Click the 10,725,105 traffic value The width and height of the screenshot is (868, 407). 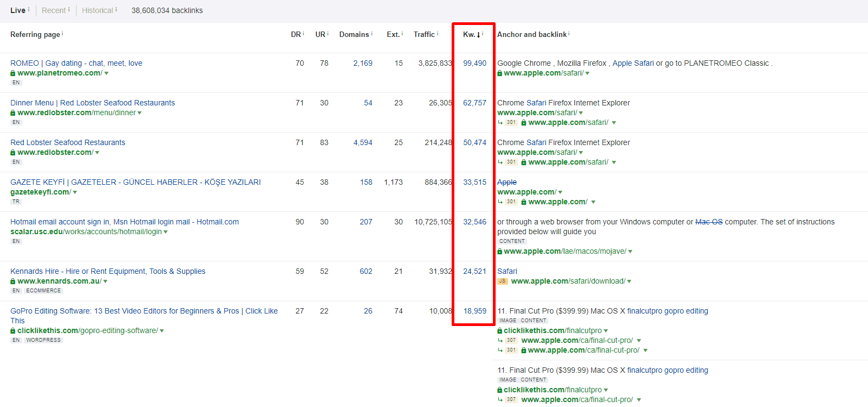433,222
